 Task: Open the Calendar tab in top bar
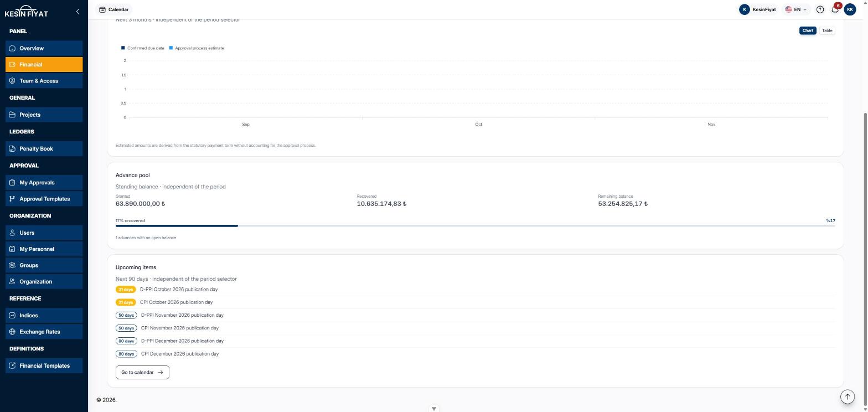tap(113, 9)
